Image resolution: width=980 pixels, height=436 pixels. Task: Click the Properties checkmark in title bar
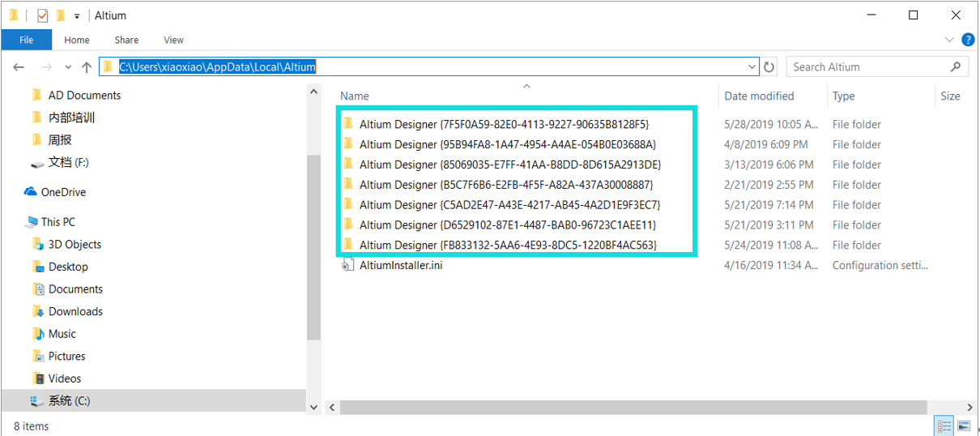(x=42, y=15)
